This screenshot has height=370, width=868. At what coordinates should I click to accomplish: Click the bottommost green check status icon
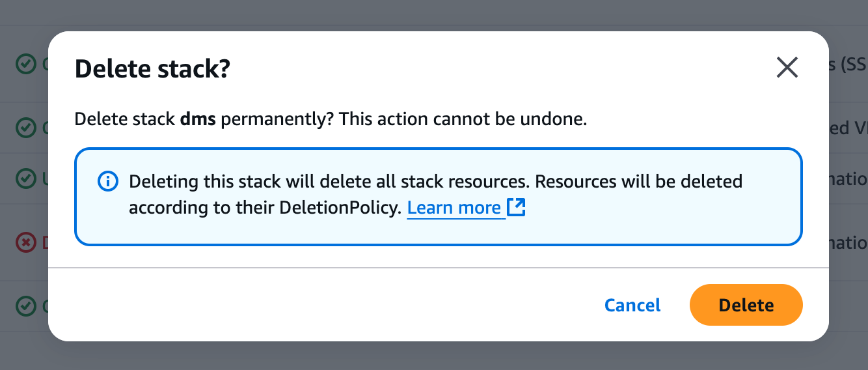coord(26,305)
